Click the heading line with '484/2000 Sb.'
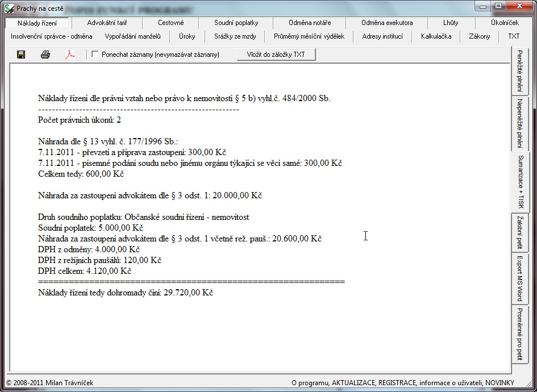This screenshot has width=537, height=392. point(184,99)
